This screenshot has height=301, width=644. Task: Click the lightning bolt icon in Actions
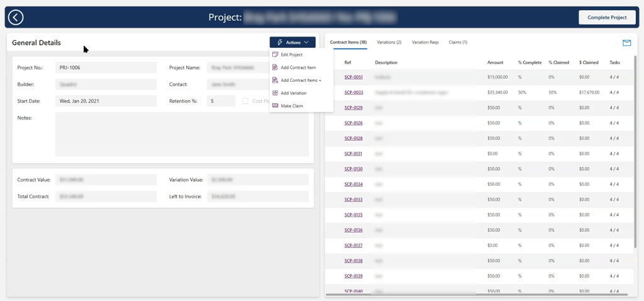pos(280,42)
